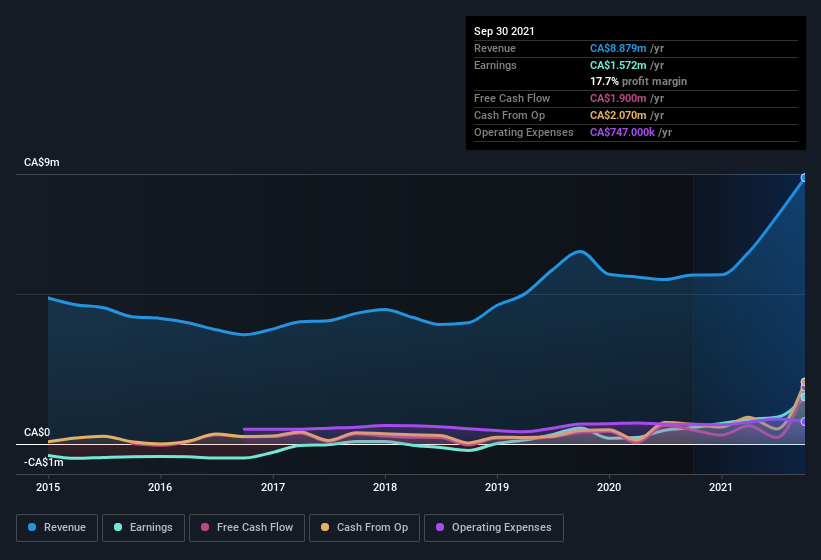Click the 2015 x-axis label
The image size is (821, 560).
(48, 487)
